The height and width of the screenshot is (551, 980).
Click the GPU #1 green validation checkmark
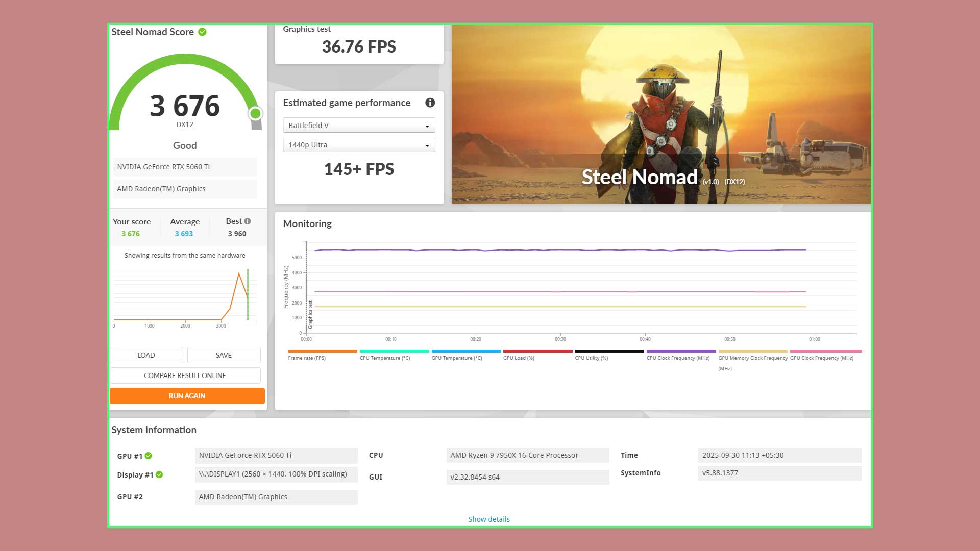click(149, 456)
